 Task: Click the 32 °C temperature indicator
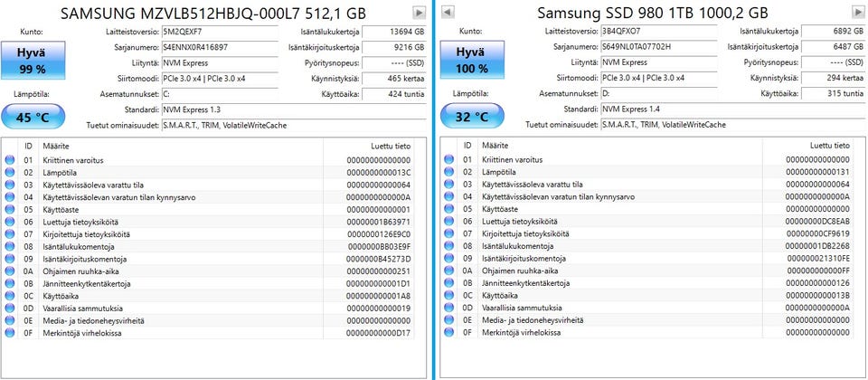click(x=472, y=117)
